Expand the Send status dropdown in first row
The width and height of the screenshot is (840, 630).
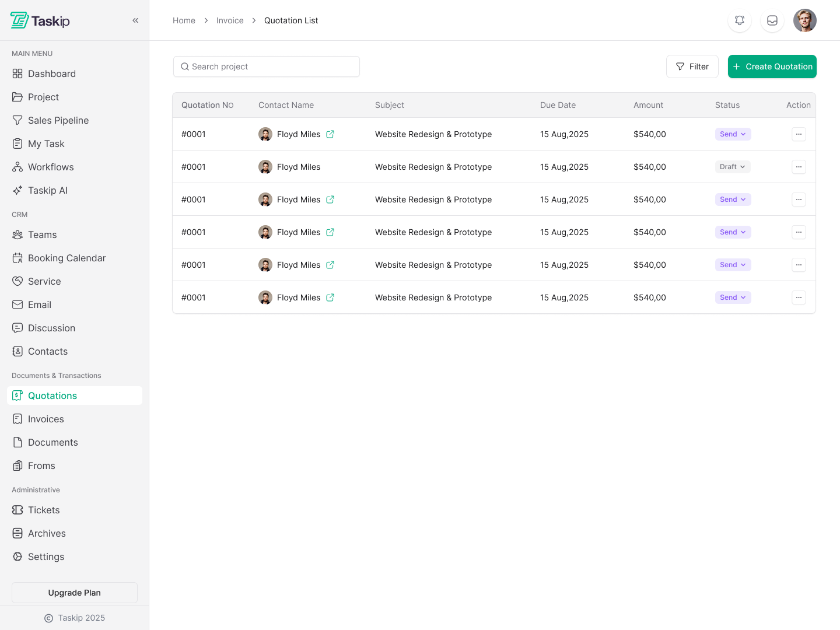[x=733, y=134]
